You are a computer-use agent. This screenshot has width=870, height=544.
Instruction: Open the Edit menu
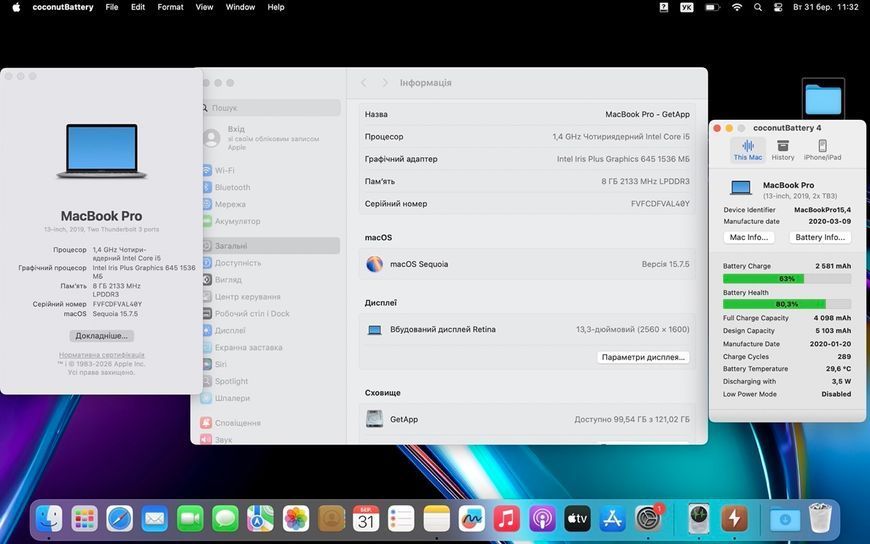(138, 7)
